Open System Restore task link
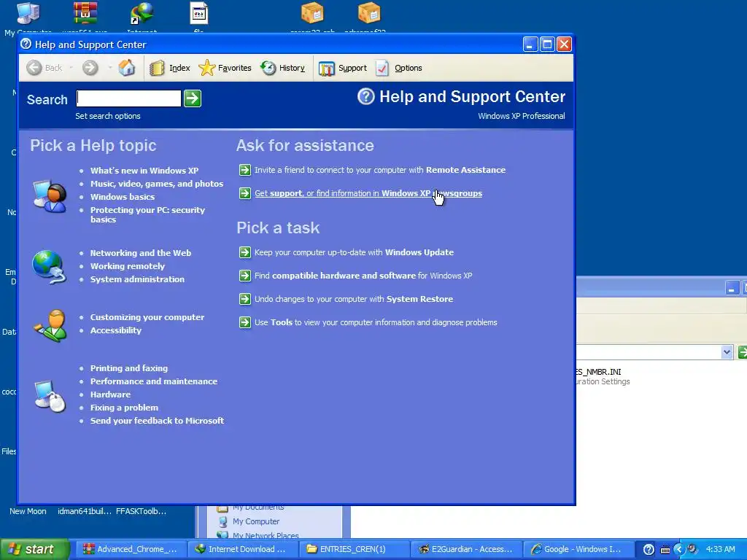 354,299
